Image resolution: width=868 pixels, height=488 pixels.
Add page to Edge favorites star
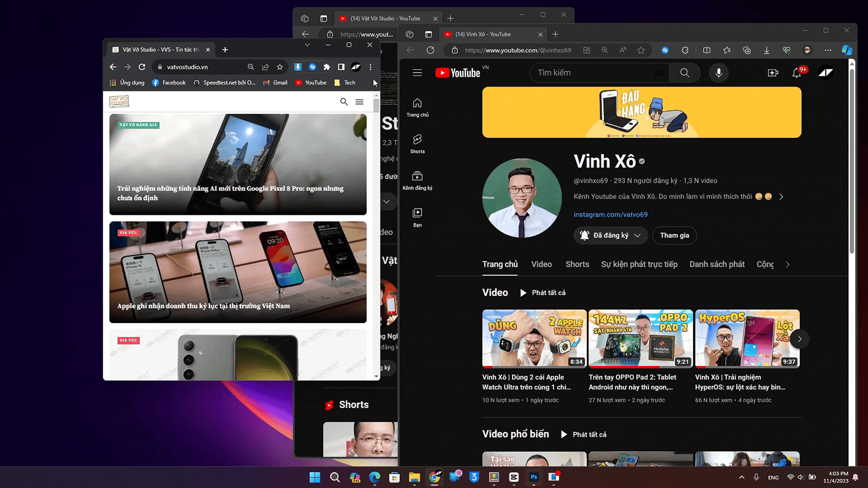point(641,50)
